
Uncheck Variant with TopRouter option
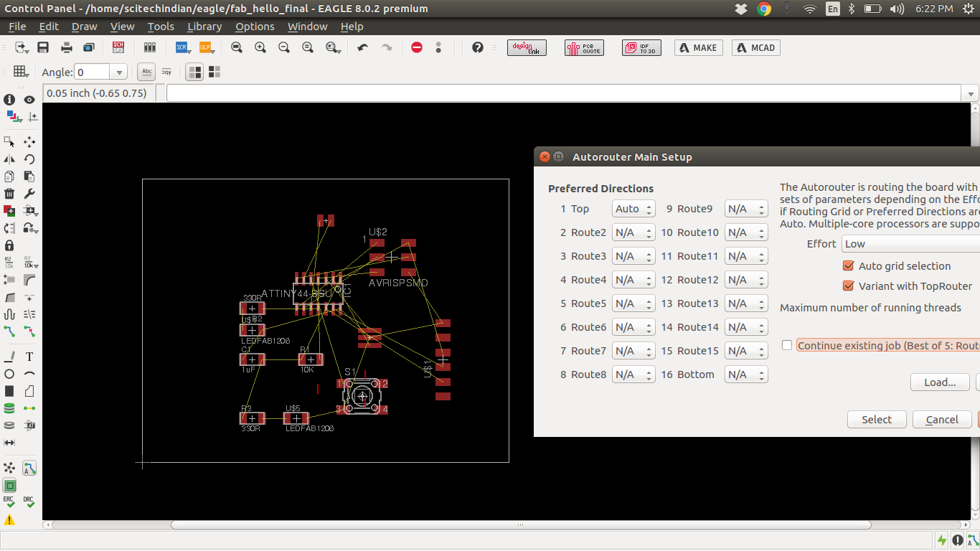[x=848, y=286]
